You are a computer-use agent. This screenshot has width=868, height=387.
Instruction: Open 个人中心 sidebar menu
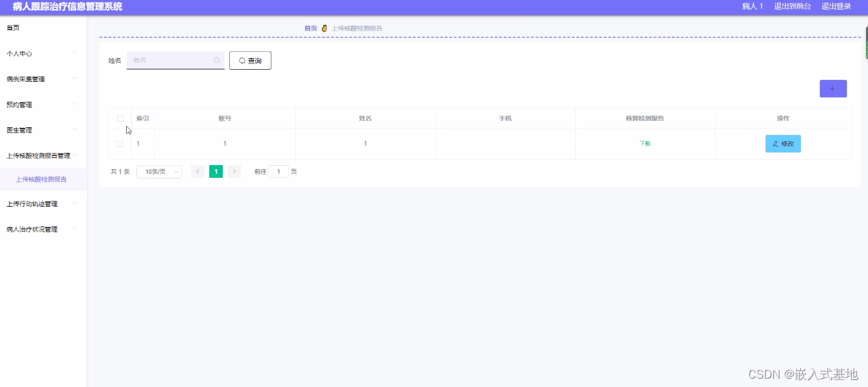[x=43, y=54]
